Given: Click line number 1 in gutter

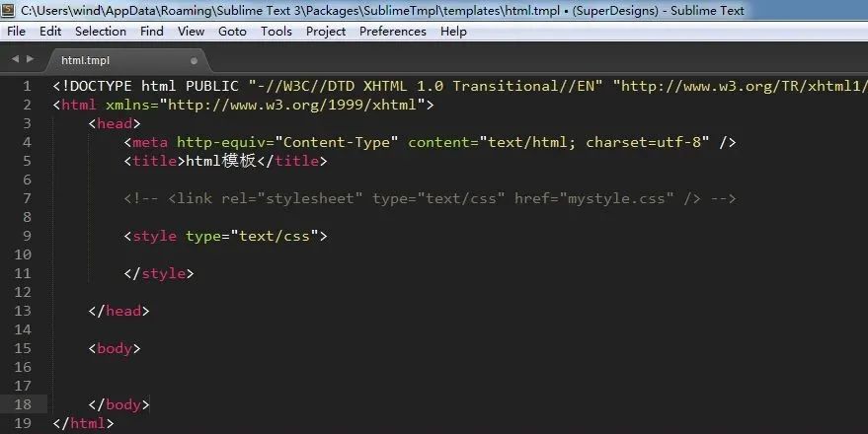Looking at the screenshot, I should click(x=27, y=86).
